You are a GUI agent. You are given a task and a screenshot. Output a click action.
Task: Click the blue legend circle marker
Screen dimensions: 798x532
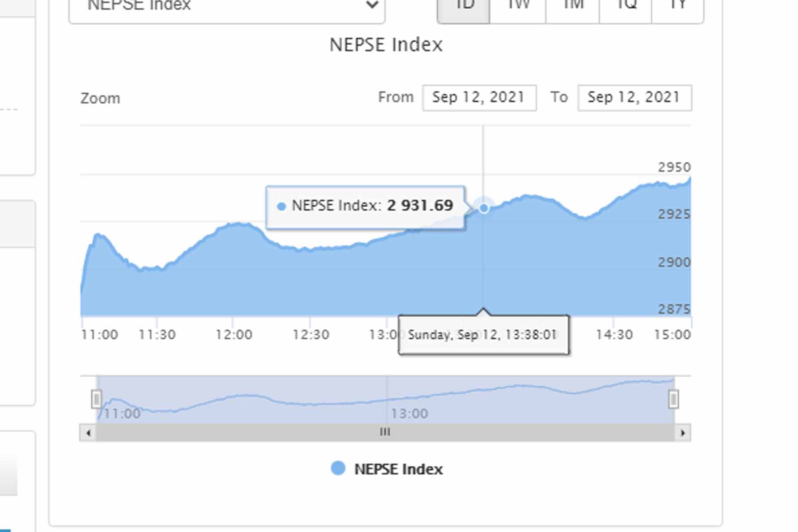338,468
